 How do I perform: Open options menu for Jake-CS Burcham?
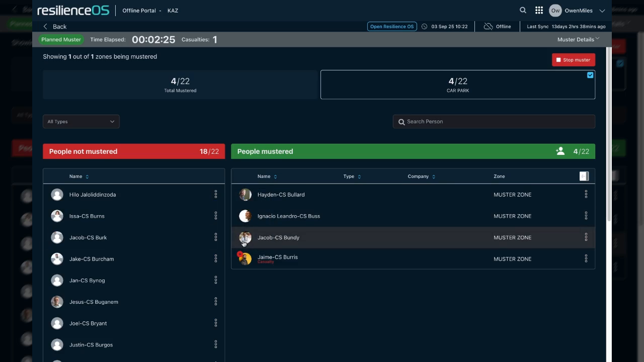pos(216,258)
